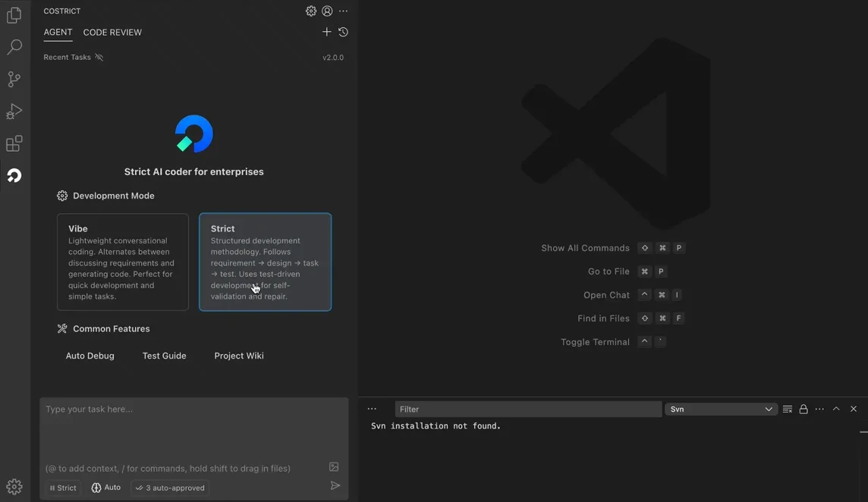Open the Project Wiki feature
868x502 pixels.
tap(239, 356)
